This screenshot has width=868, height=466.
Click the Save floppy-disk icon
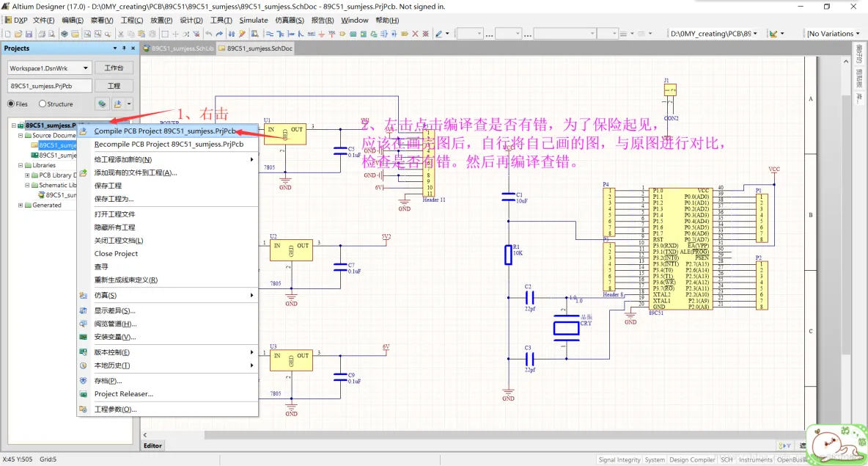(x=29, y=34)
